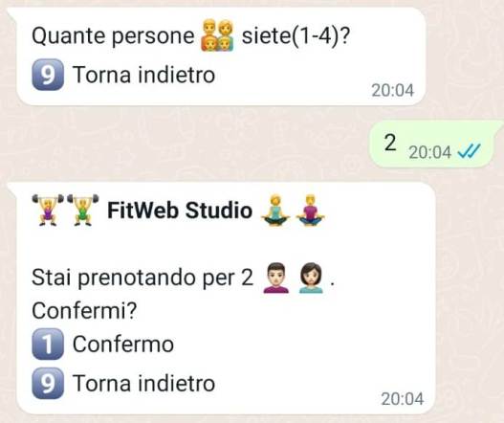This screenshot has height=423, width=504.
Task: Click the second weightlifter emoji in green
Action: (x=83, y=210)
